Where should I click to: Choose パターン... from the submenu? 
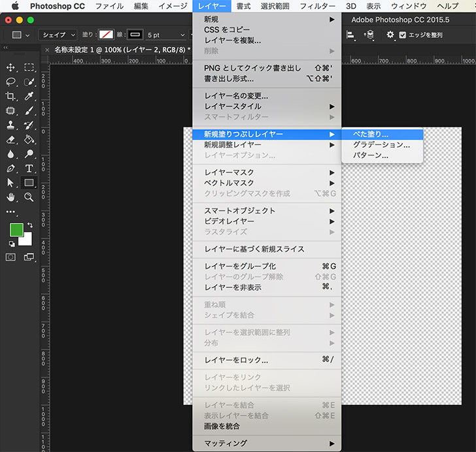[x=382, y=155]
